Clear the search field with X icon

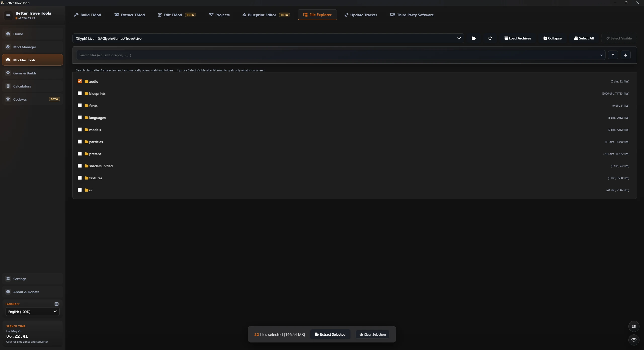click(x=601, y=55)
